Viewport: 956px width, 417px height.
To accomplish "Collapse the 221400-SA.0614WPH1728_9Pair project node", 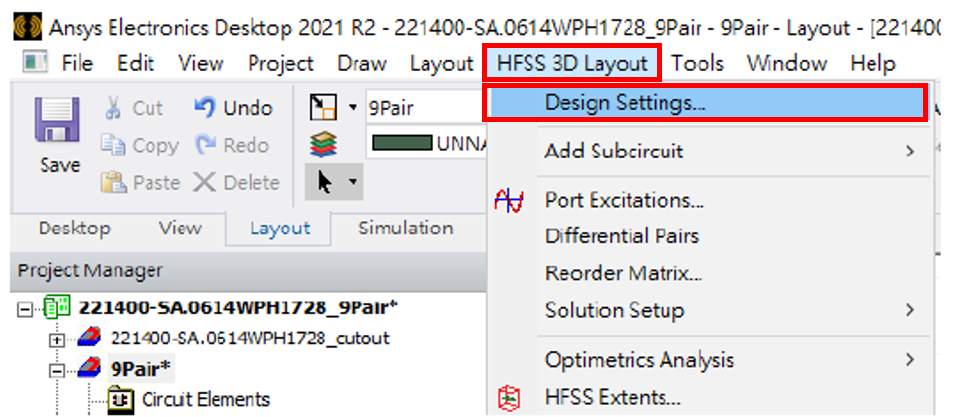I will pos(25,309).
